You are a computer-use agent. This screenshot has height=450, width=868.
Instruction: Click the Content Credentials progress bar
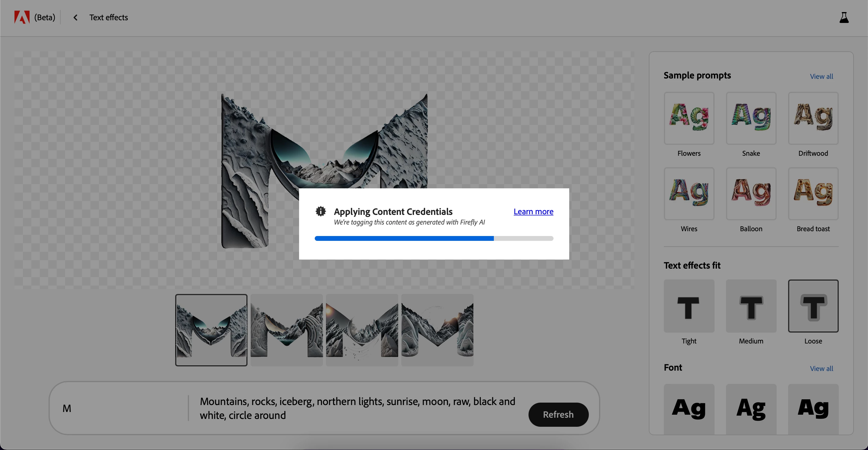click(x=434, y=238)
